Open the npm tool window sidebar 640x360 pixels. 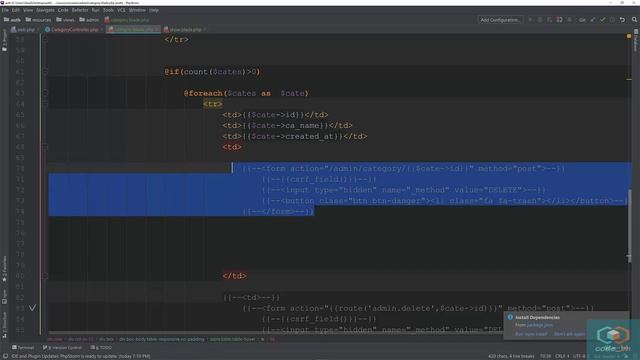(x=4, y=297)
